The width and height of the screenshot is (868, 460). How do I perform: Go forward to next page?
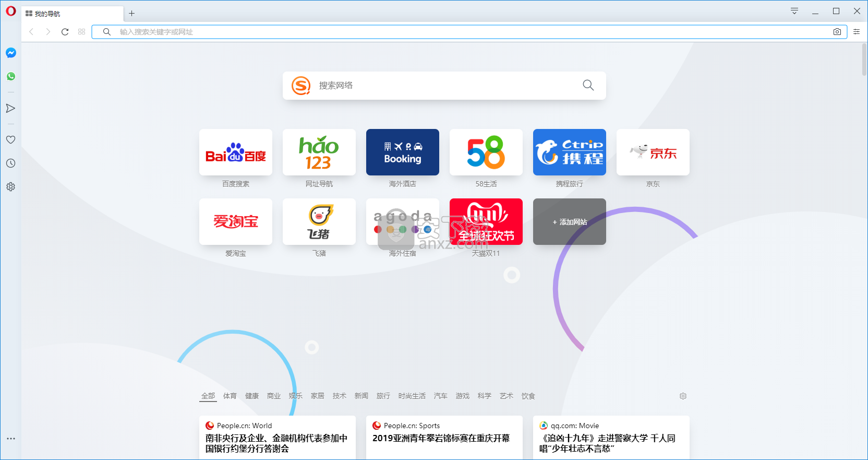tap(48, 32)
